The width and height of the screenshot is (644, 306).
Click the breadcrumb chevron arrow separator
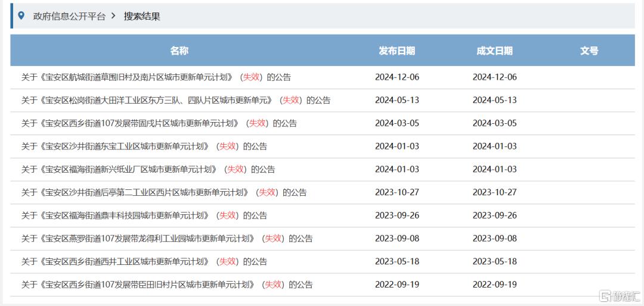coord(113,16)
